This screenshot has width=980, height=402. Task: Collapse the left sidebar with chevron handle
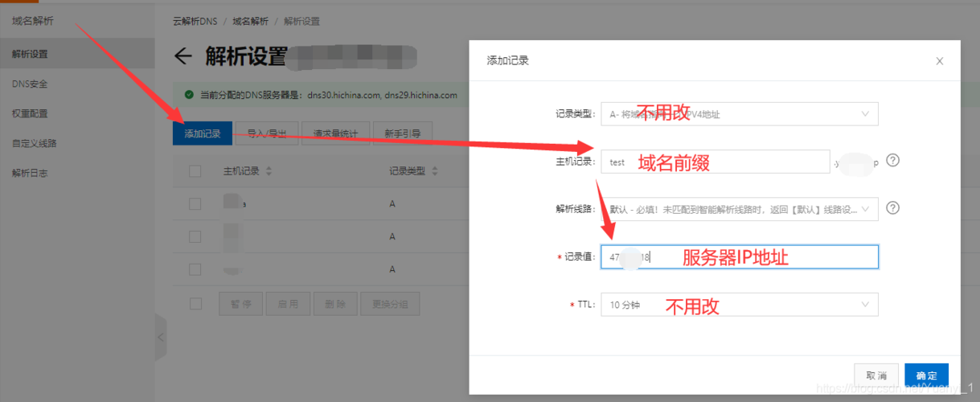(x=160, y=338)
